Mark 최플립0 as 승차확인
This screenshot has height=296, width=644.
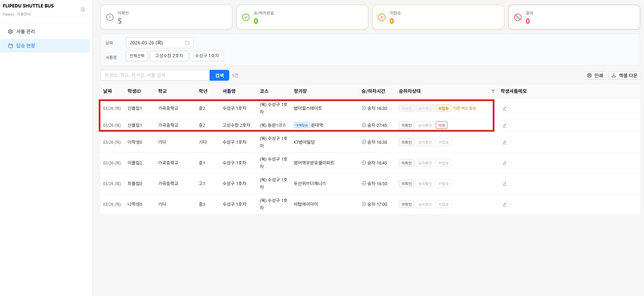pyautogui.click(x=425, y=184)
